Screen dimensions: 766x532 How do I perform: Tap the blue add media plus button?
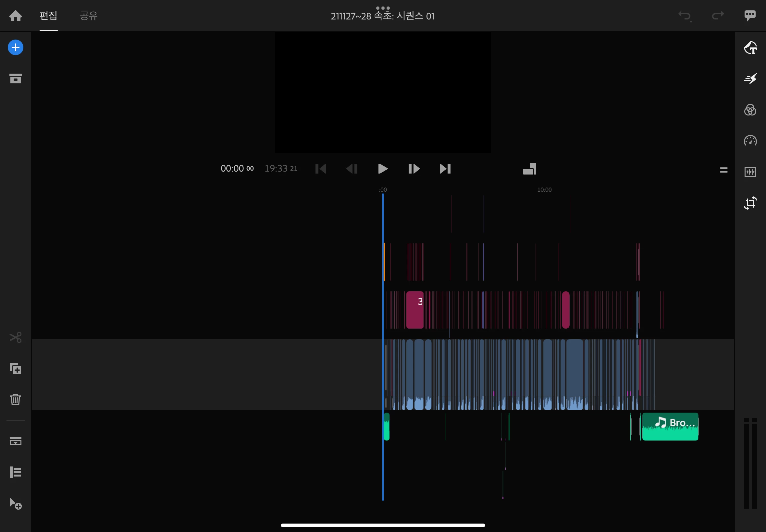pyautogui.click(x=15, y=48)
